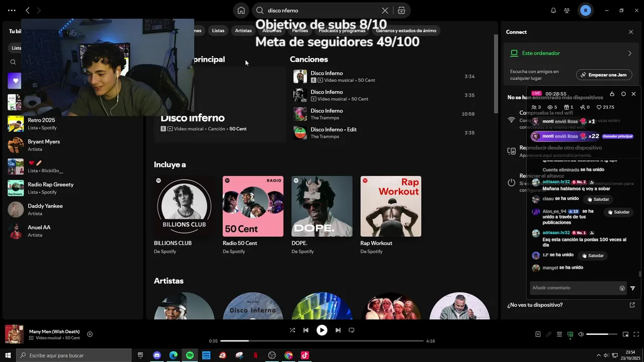Click the Empezar una Jam button

pos(604,75)
